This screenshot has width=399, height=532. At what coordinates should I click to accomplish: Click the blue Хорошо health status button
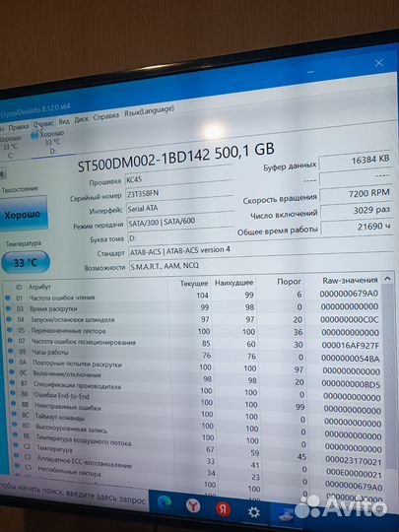pyautogui.click(x=23, y=215)
